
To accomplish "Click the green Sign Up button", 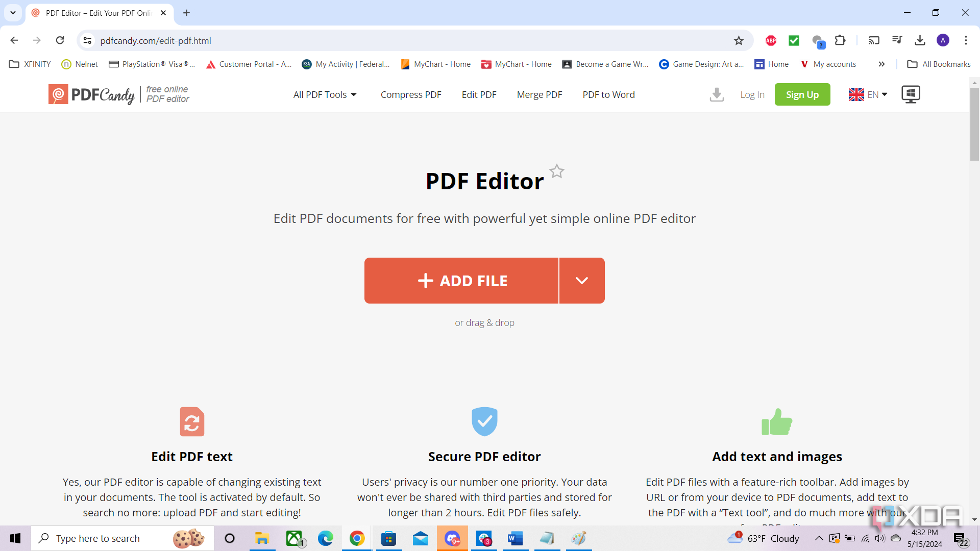I will 802,95.
